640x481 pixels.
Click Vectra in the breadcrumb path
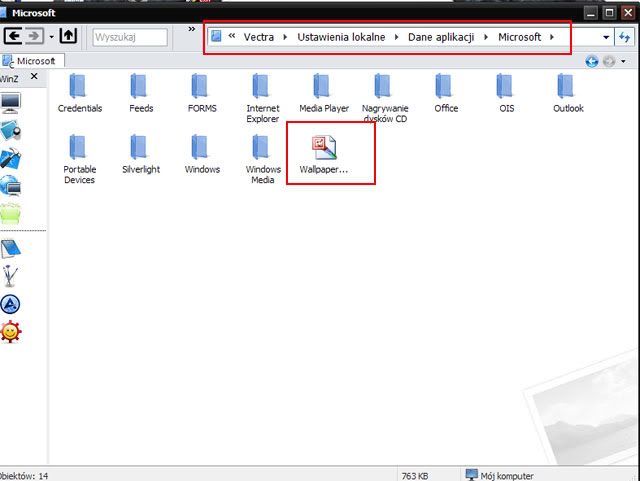[x=259, y=37]
